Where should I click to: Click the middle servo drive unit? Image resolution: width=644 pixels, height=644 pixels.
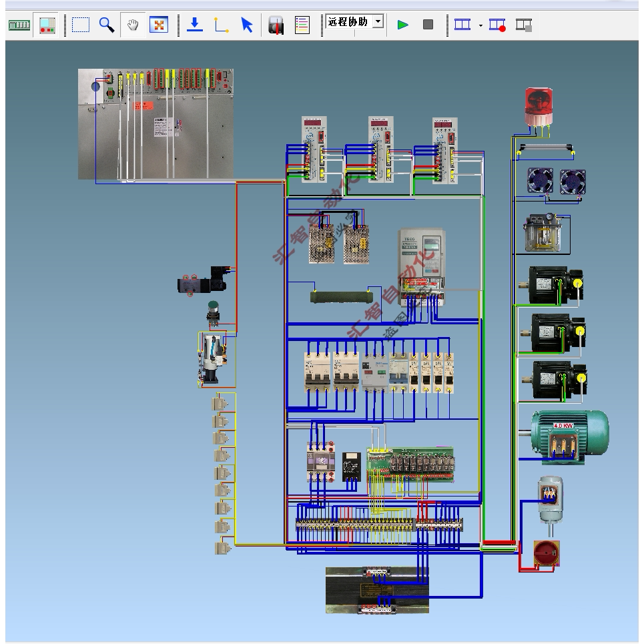tap(381, 149)
